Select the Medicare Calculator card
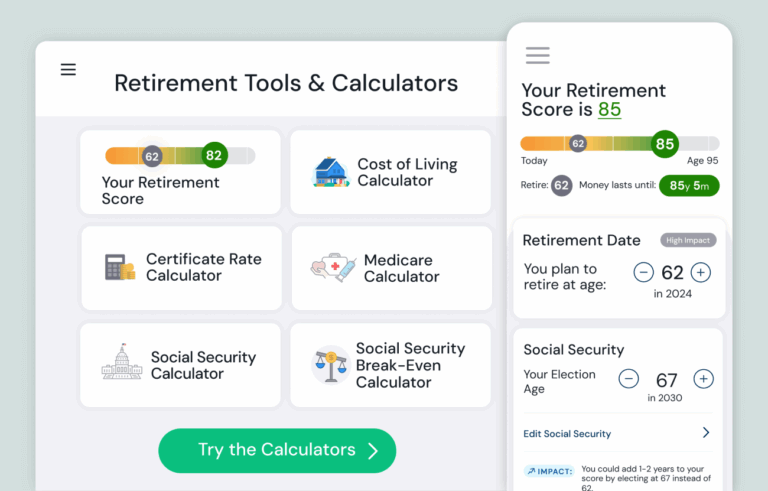The height and width of the screenshot is (491, 768). point(391,268)
